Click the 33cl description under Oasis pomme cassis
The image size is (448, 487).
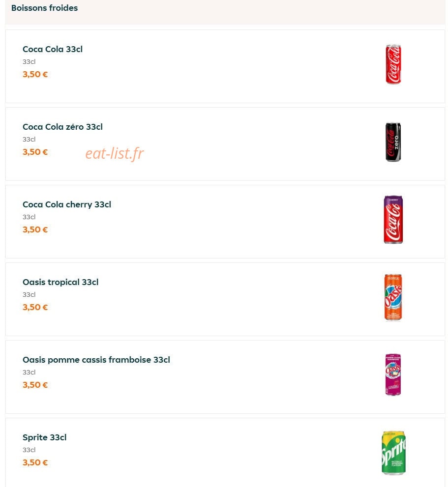tap(29, 372)
